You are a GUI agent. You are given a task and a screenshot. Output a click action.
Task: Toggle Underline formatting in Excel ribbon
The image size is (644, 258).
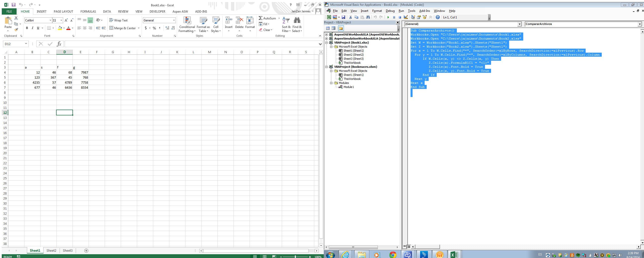(x=38, y=28)
